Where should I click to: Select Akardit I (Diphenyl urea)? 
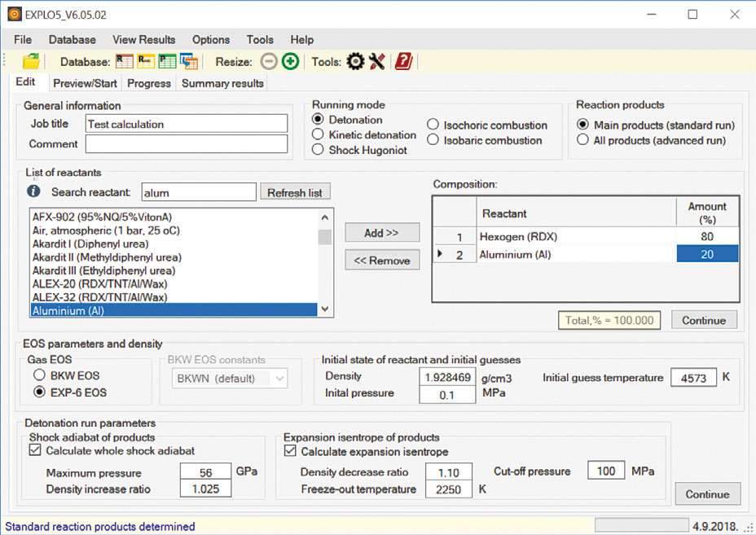(174, 243)
